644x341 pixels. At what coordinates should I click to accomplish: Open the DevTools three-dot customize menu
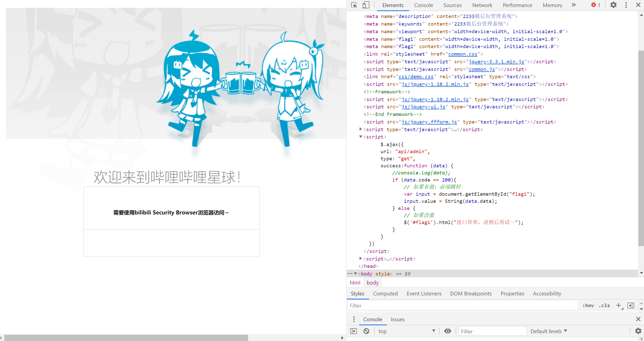tap(626, 5)
